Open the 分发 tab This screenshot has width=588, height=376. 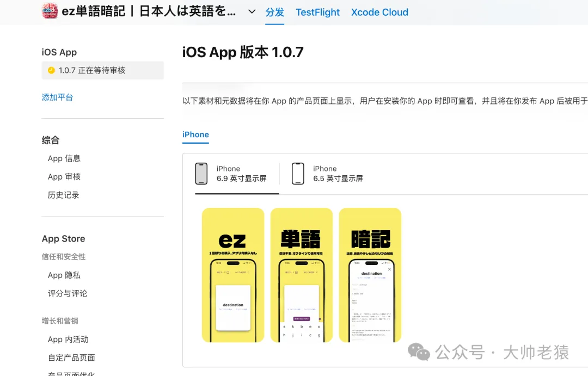tap(274, 13)
